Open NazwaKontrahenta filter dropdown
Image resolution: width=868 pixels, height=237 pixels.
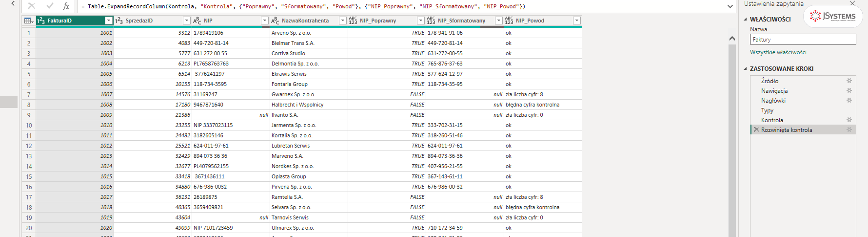coord(342,21)
